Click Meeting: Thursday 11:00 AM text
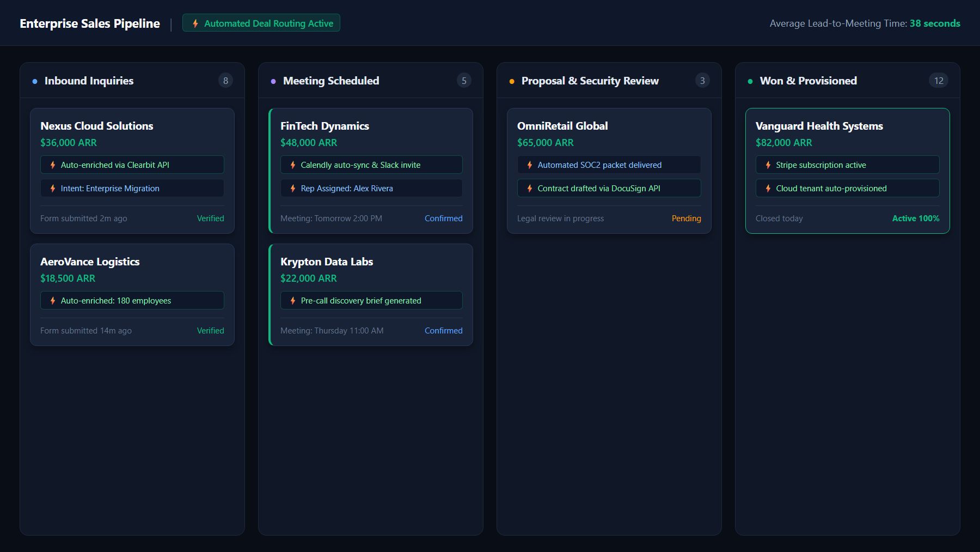The image size is (980, 552). point(332,330)
